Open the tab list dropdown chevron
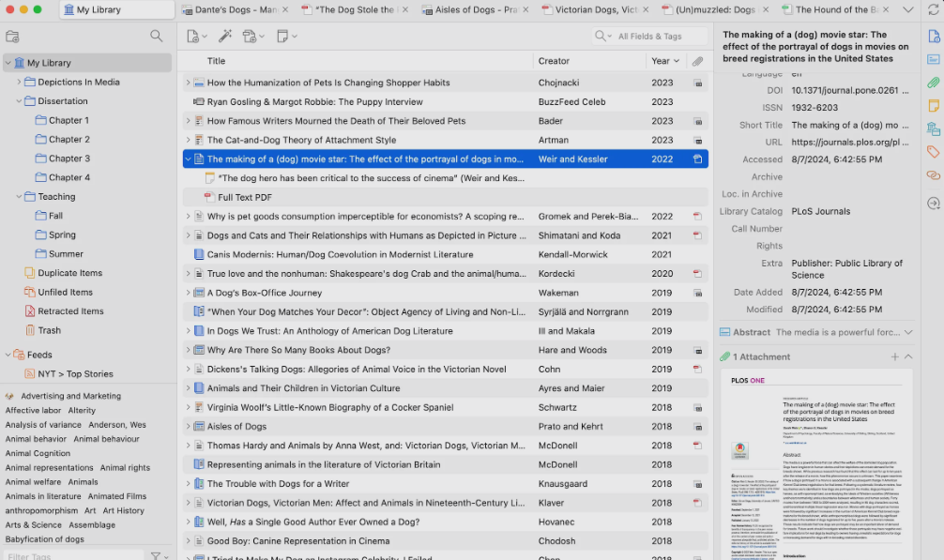 point(908,9)
